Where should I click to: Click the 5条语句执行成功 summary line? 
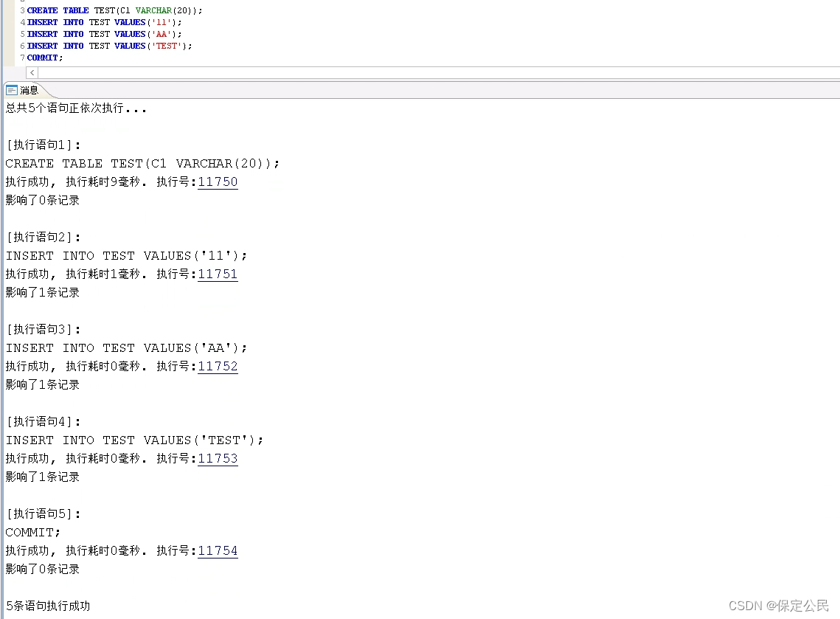48,606
